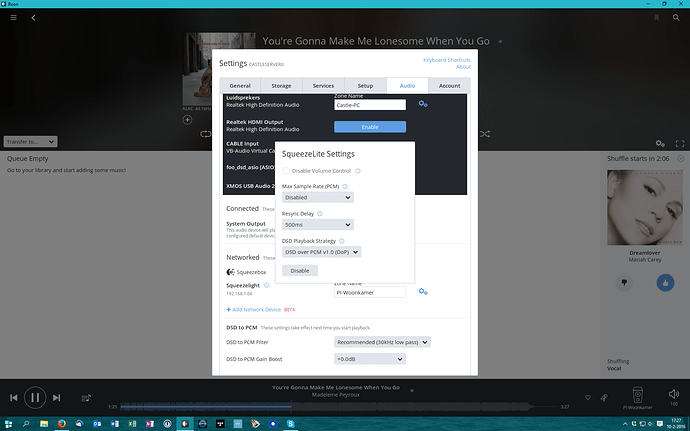Screen dimensions: 690x431
Task: Select the Audio settings tab
Action: 407,86
